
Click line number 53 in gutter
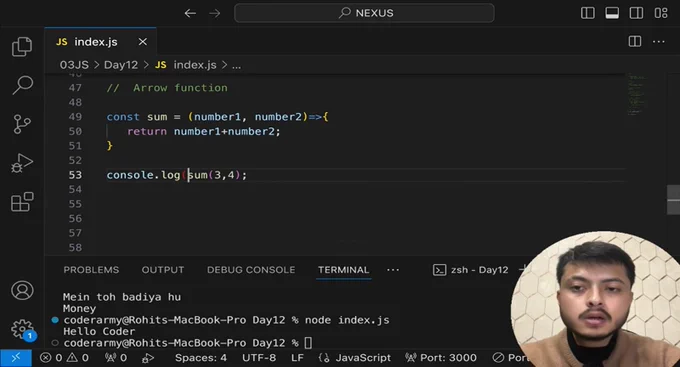pyautogui.click(x=75, y=175)
